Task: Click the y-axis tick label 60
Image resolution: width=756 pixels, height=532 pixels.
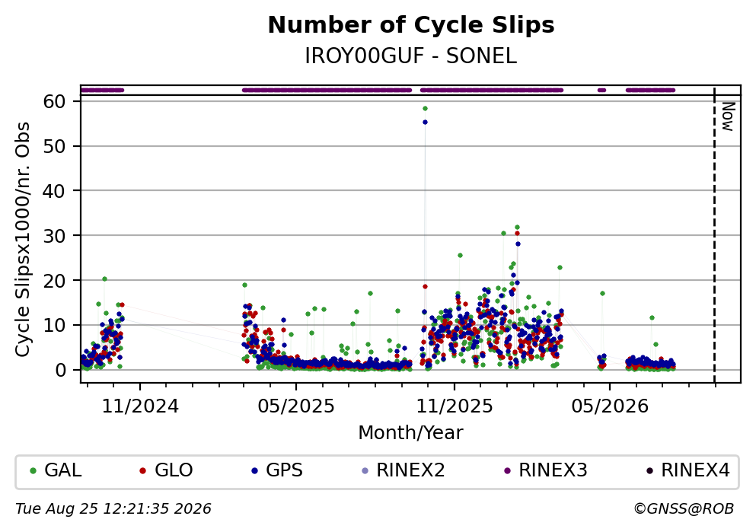Action: click(x=55, y=102)
